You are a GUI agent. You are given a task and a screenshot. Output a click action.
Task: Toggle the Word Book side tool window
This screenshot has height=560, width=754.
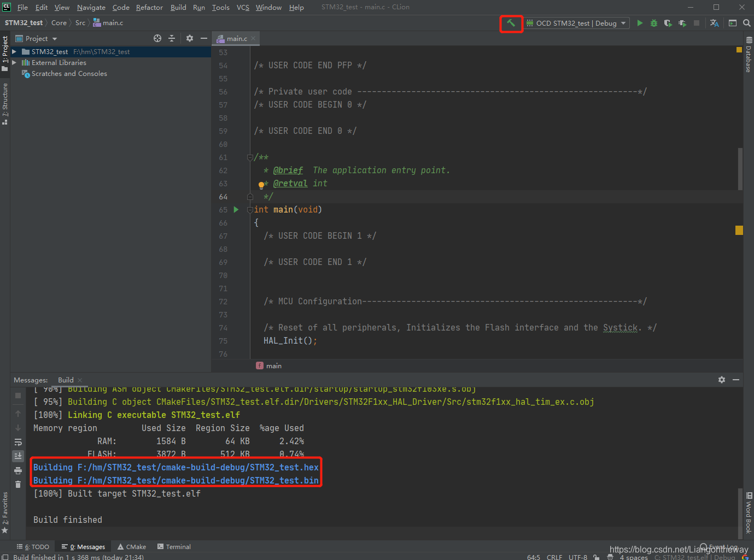click(x=749, y=512)
